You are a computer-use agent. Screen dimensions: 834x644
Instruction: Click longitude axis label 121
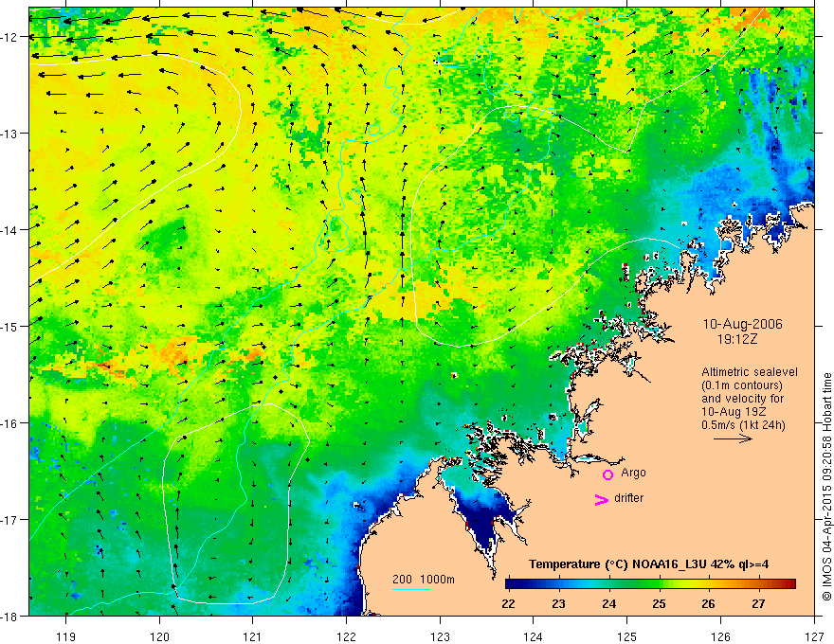pos(253,636)
